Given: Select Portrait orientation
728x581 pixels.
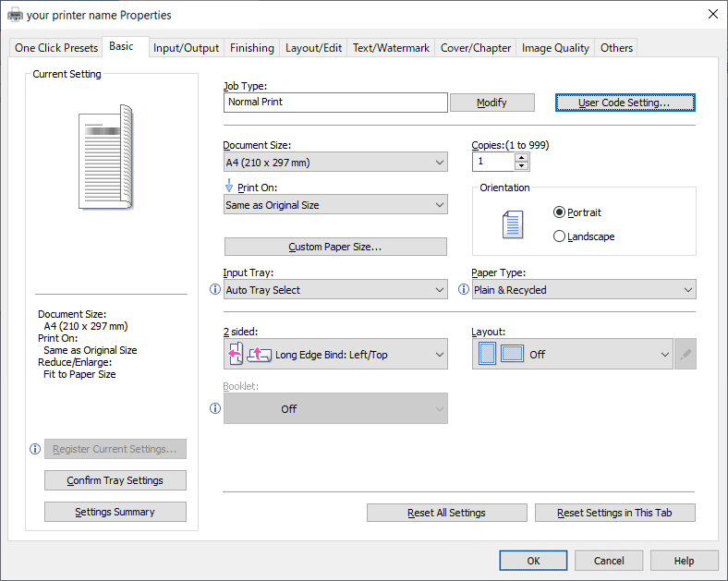Looking at the screenshot, I should point(559,212).
